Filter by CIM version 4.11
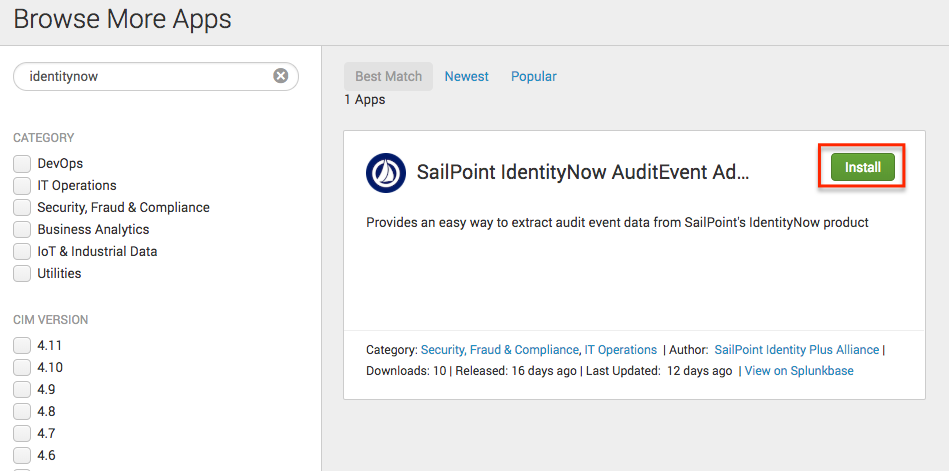Viewport: 949px width, 471px height. coord(22,345)
